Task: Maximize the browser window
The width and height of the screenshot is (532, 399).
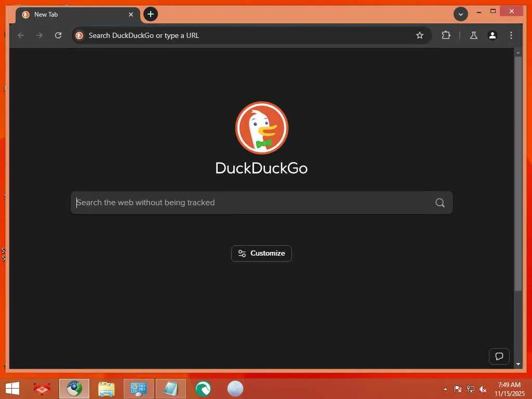Action: click(x=493, y=11)
